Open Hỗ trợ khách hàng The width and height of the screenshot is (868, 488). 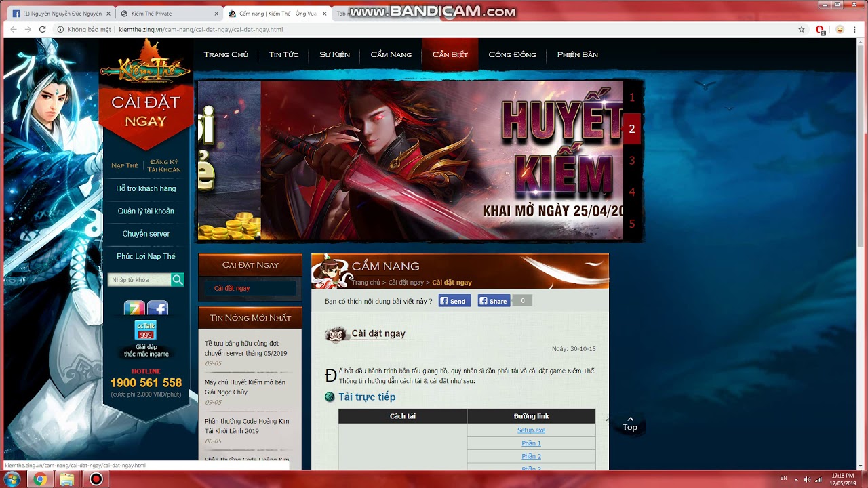tap(146, 188)
